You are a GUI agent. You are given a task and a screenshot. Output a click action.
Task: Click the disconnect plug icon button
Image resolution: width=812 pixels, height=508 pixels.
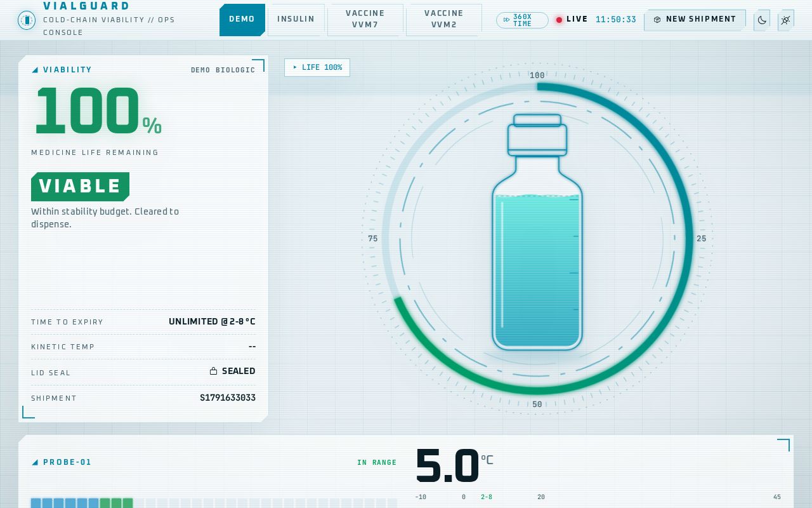click(x=785, y=20)
